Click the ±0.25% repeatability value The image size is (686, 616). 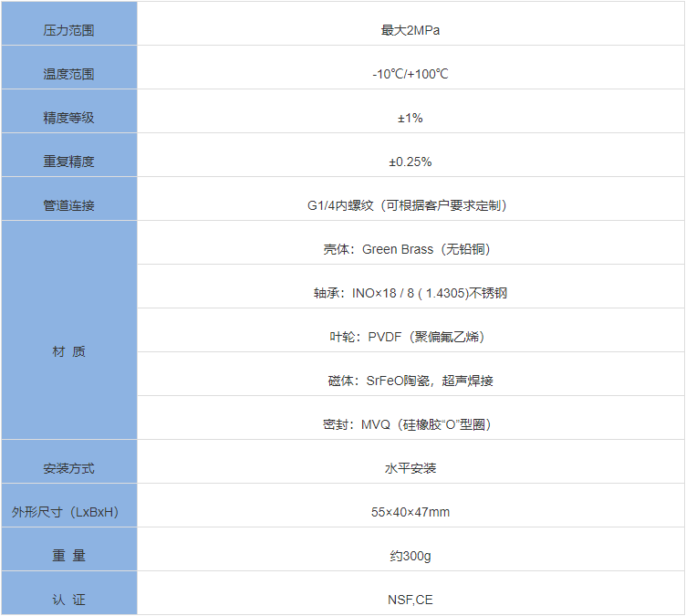click(410, 162)
